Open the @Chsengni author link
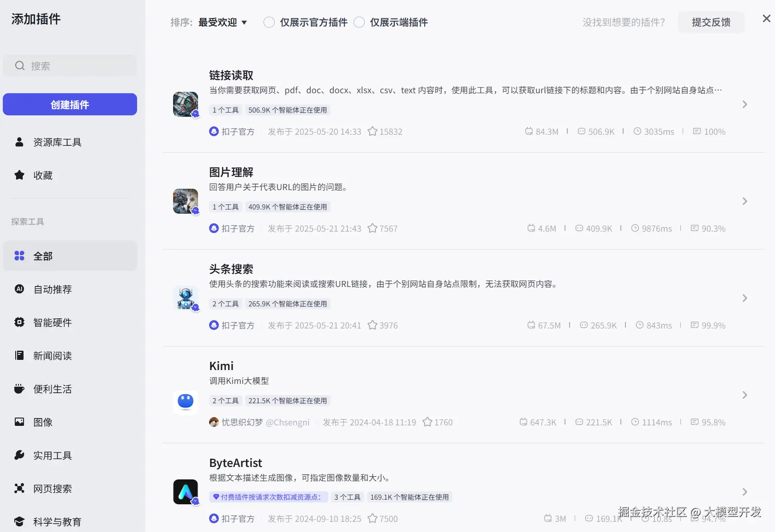 [x=288, y=422]
